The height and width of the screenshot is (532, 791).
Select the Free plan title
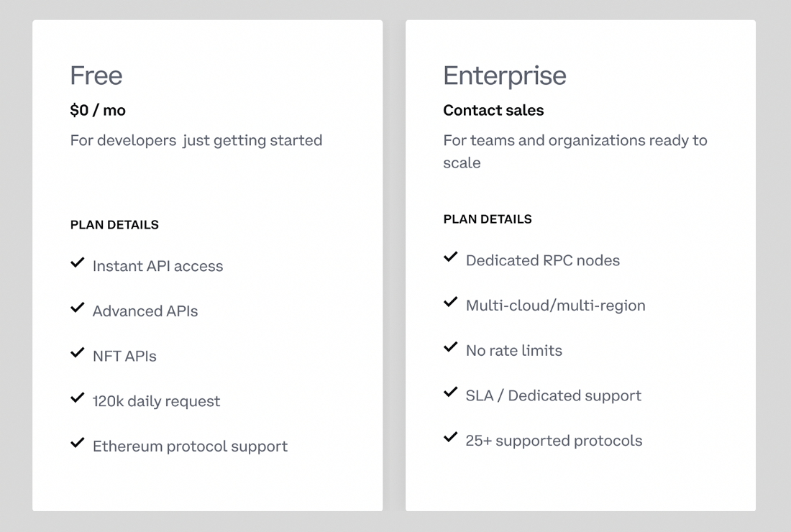pyautogui.click(x=96, y=75)
